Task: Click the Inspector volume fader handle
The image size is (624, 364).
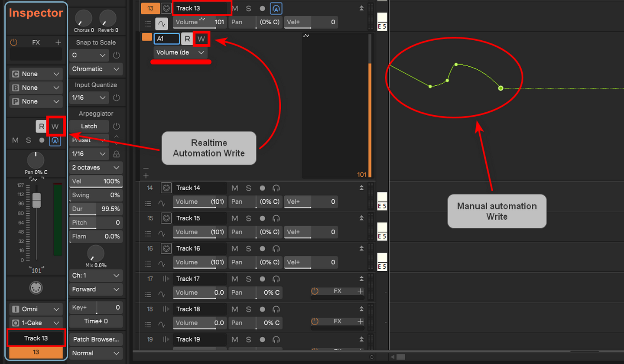Action: [36, 200]
